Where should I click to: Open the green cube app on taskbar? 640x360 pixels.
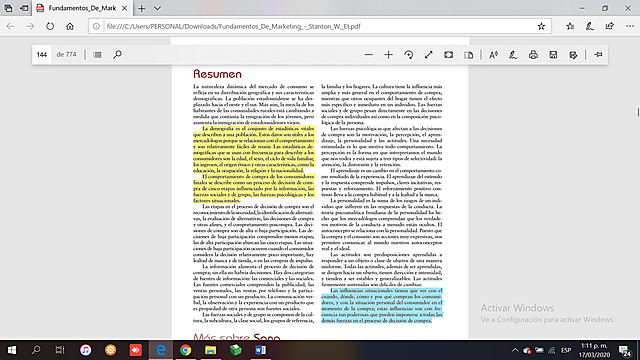236,350
